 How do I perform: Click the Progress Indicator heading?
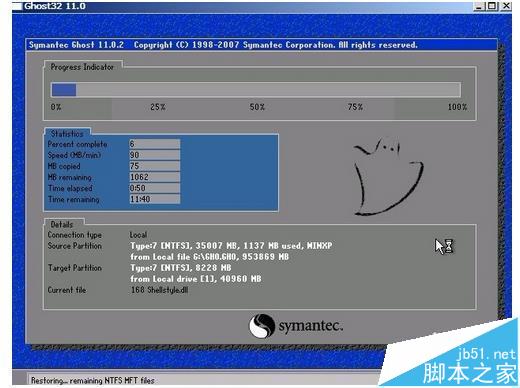coord(82,67)
